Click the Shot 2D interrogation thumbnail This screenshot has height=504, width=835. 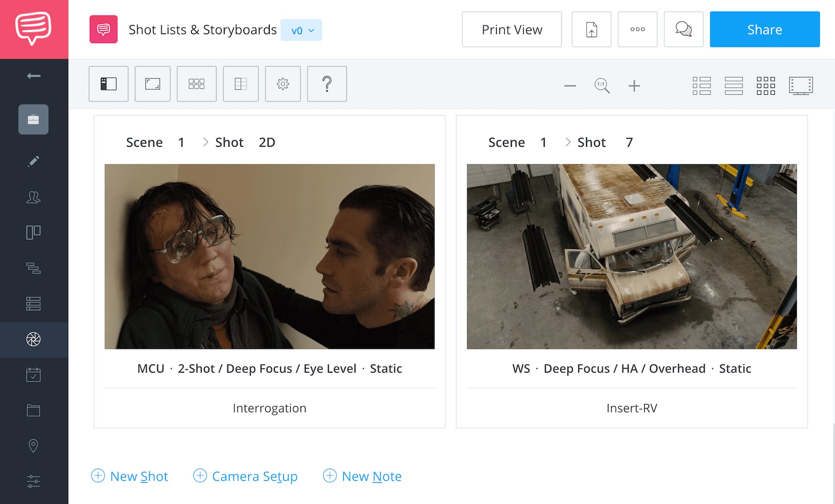(x=270, y=257)
